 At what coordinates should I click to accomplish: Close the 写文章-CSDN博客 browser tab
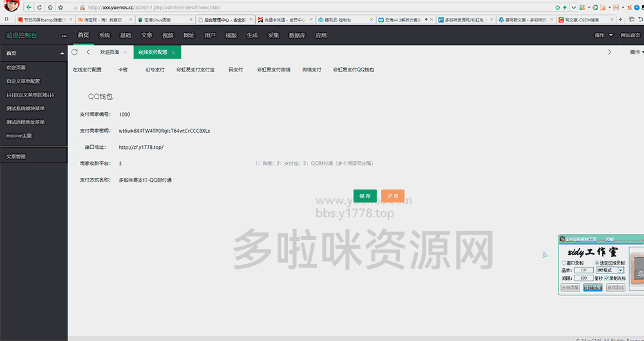click(x=613, y=19)
